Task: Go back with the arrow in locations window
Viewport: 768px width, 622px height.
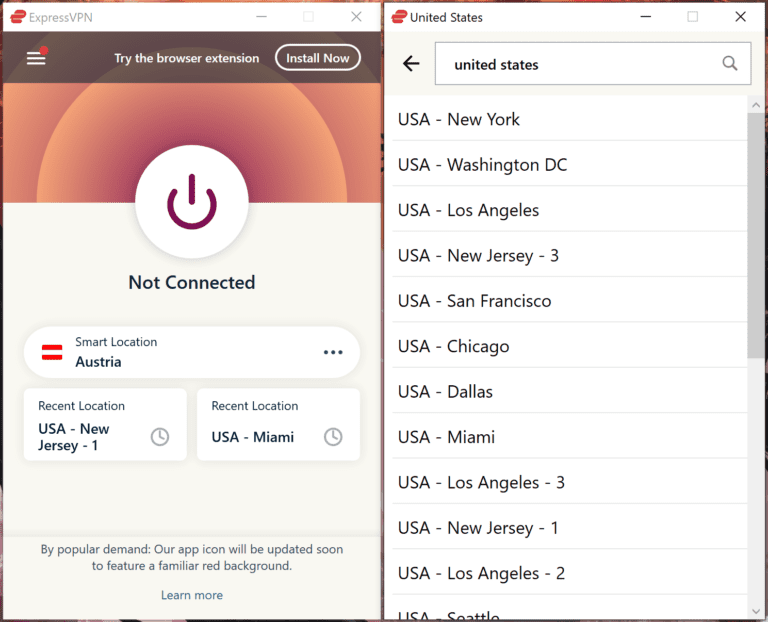Action: (x=411, y=63)
